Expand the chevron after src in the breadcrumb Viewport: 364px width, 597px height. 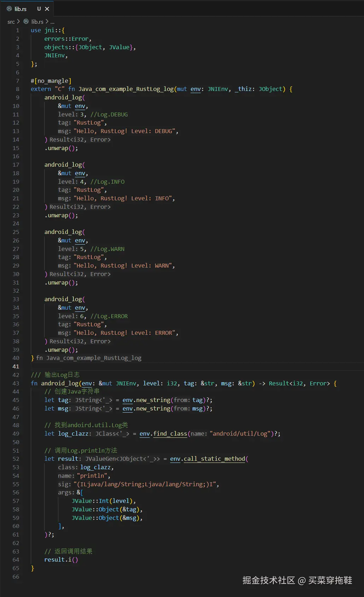pyautogui.click(x=18, y=22)
